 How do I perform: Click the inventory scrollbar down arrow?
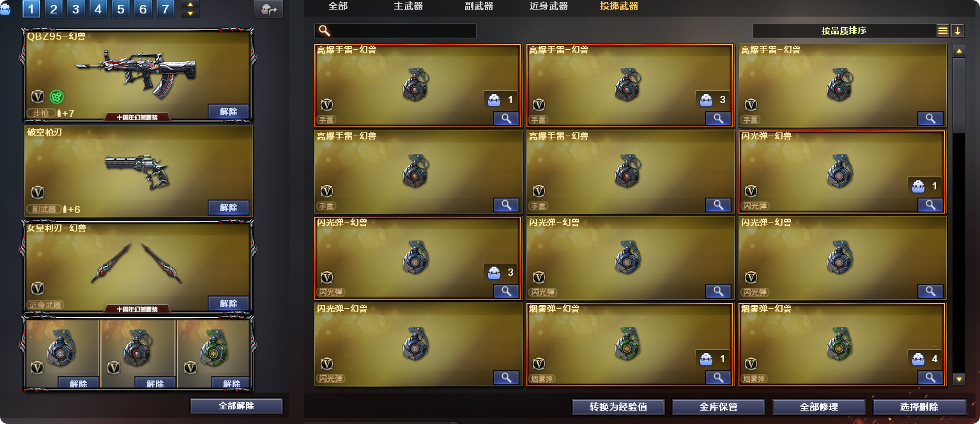tap(958, 379)
